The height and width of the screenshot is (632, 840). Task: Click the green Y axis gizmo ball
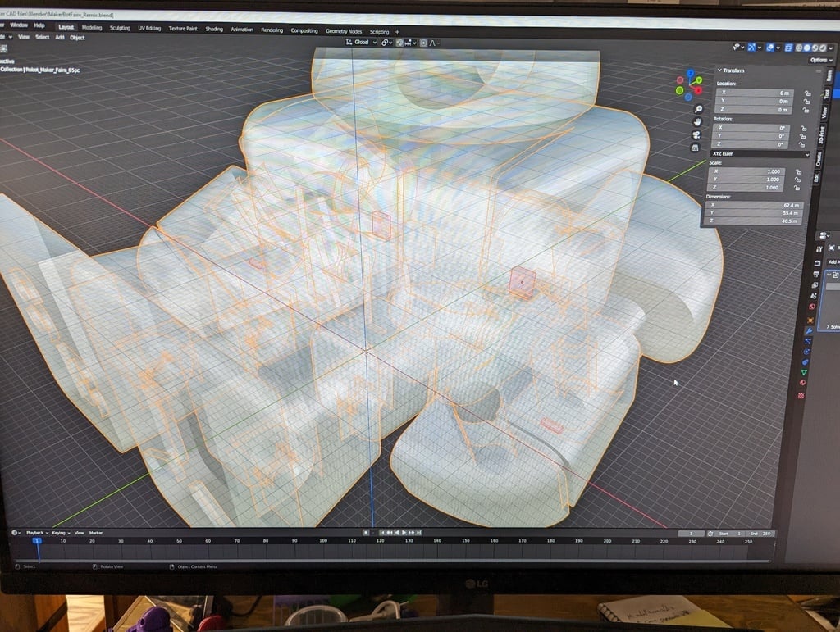699,80
